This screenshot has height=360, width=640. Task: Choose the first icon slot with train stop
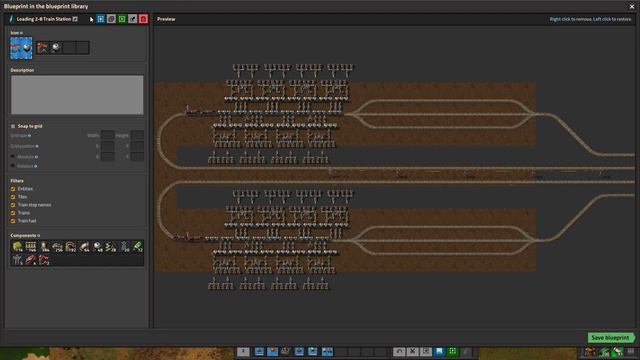point(42,48)
